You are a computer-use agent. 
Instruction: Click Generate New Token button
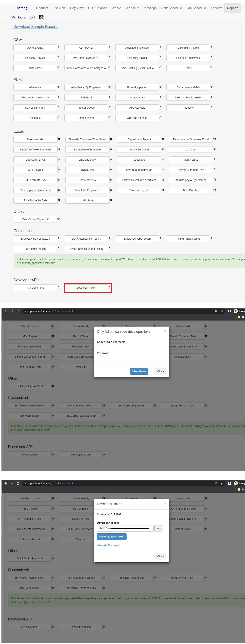[x=112, y=537]
